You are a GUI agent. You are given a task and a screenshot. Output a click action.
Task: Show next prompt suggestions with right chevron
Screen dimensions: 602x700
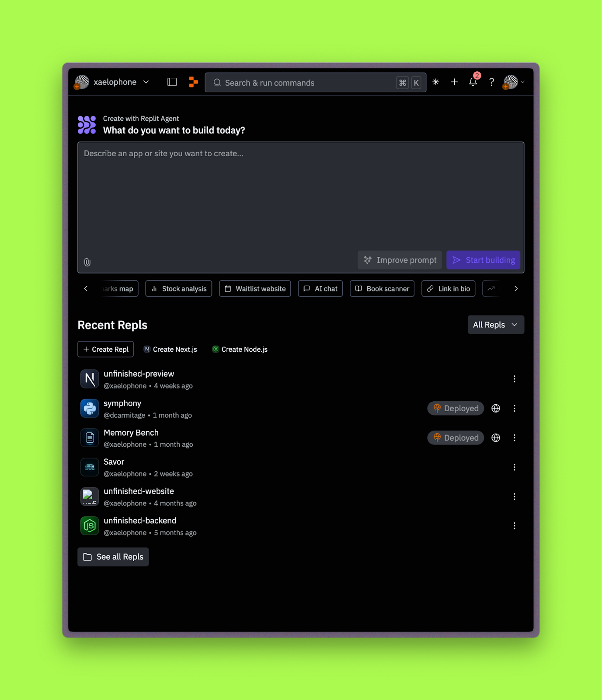(x=516, y=289)
